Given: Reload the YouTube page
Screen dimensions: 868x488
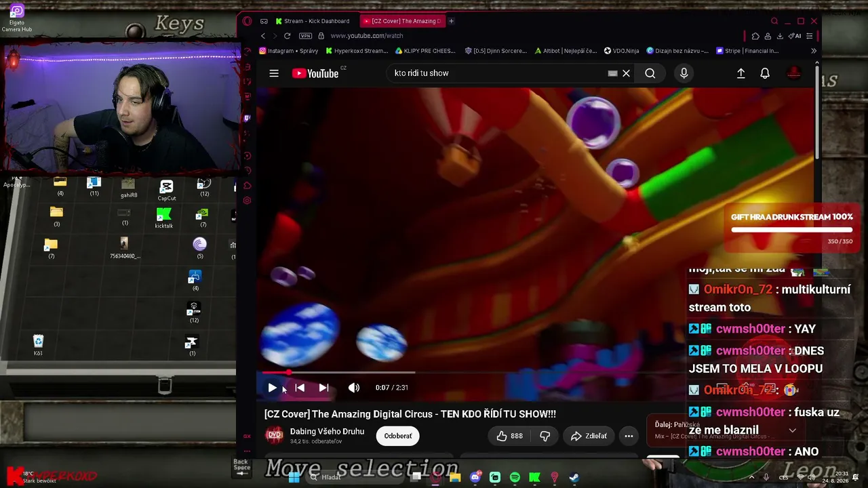Looking at the screenshot, I should pos(287,36).
